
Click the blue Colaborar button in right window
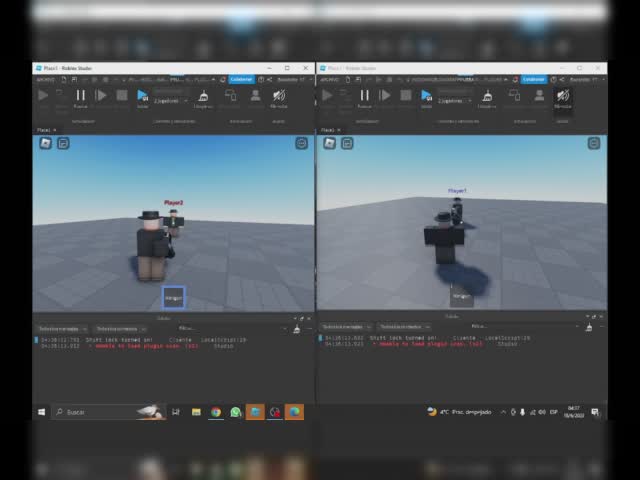click(x=533, y=80)
